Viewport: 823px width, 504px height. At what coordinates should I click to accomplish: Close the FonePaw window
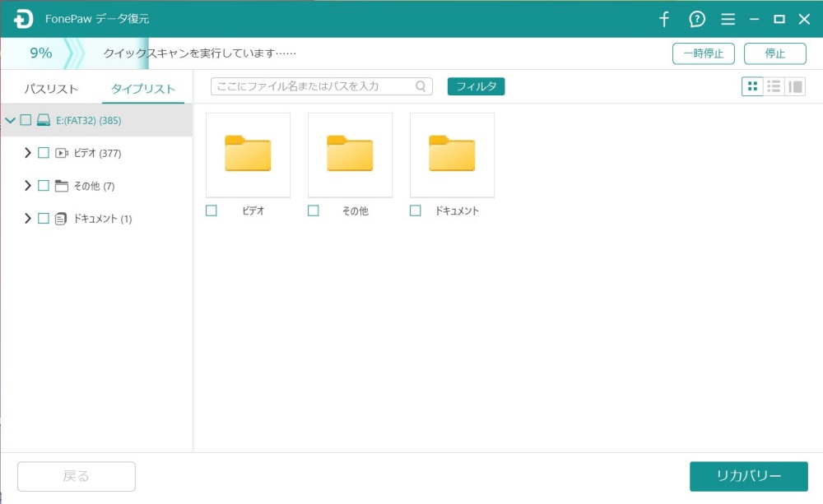coord(804,20)
